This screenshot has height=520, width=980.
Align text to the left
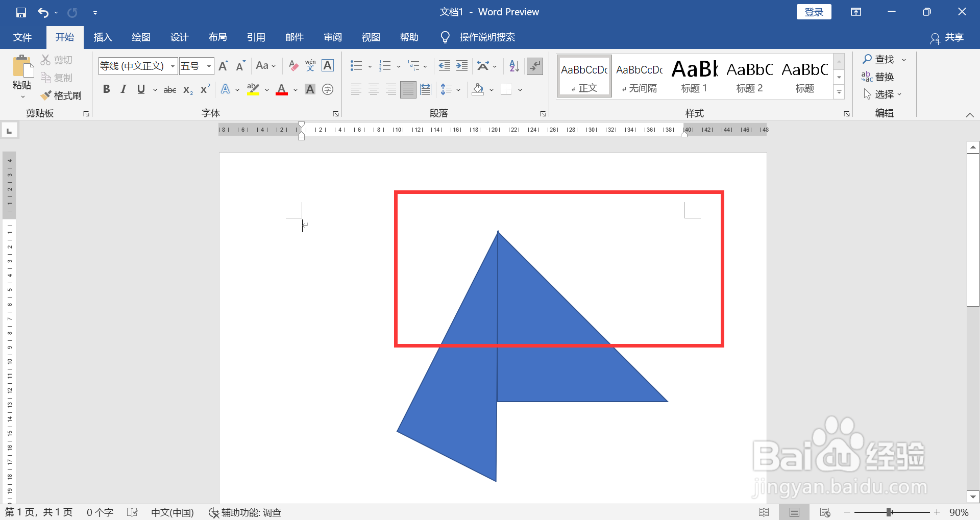(x=356, y=90)
